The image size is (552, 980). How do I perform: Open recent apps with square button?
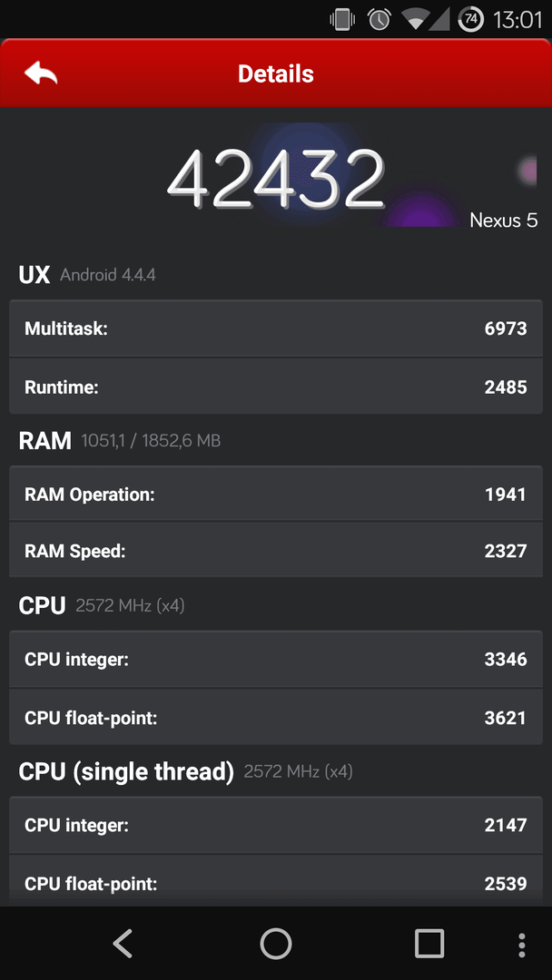(x=429, y=943)
